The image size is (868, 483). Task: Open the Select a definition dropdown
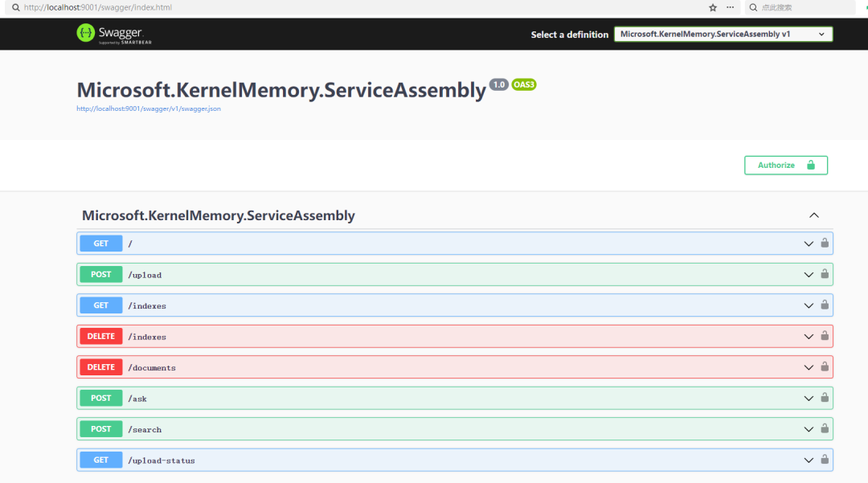click(x=723, y=35)
